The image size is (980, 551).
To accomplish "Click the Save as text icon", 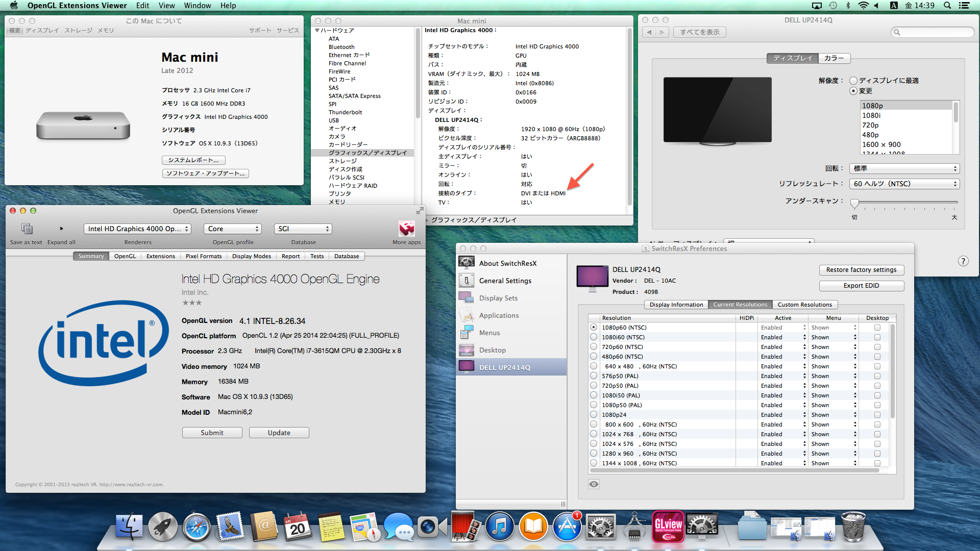I will pyautogui.click(x=27, y=229).
